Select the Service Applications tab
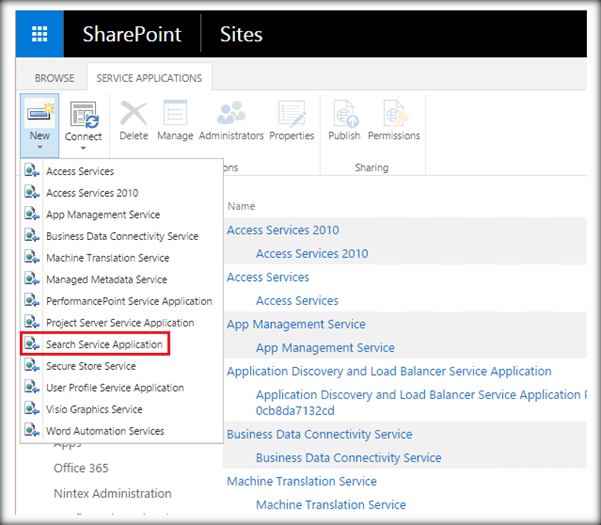This screenshot has height=525, width=601. pyautogui.click(x=148, y=78)
